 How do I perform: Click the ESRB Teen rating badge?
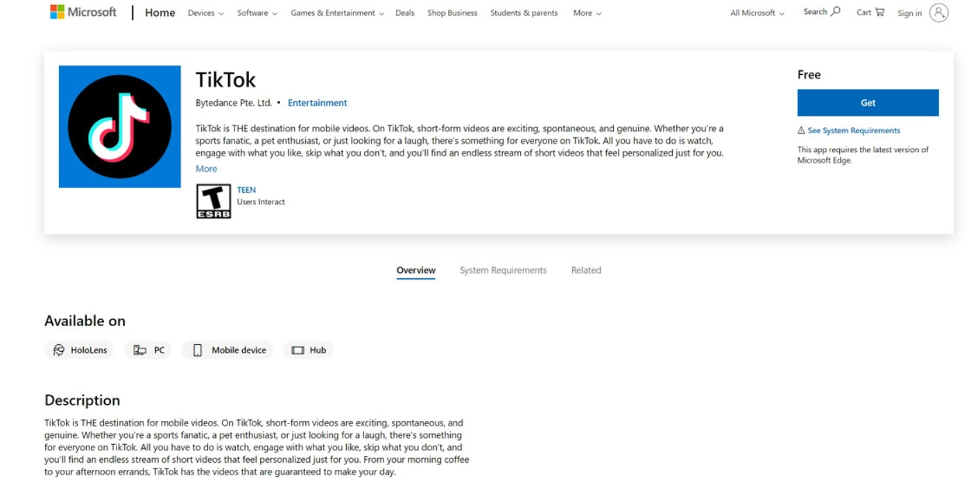(214, 201)
